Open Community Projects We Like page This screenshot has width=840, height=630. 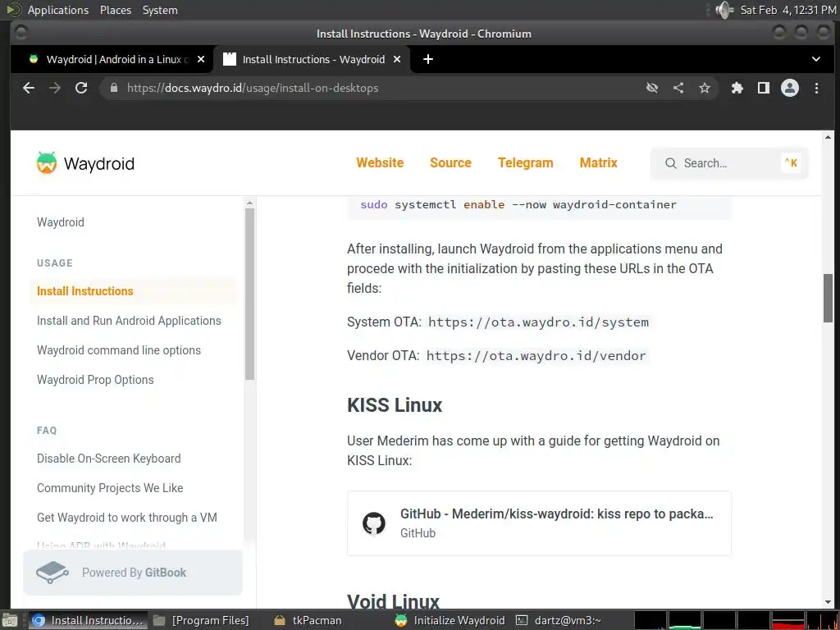pos(110,488)
